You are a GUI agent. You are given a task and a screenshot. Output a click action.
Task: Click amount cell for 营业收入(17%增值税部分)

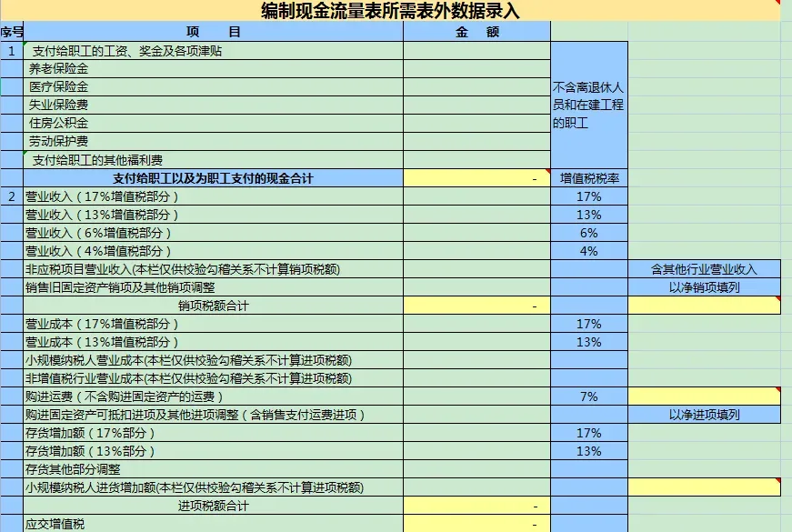click(476, 196)
